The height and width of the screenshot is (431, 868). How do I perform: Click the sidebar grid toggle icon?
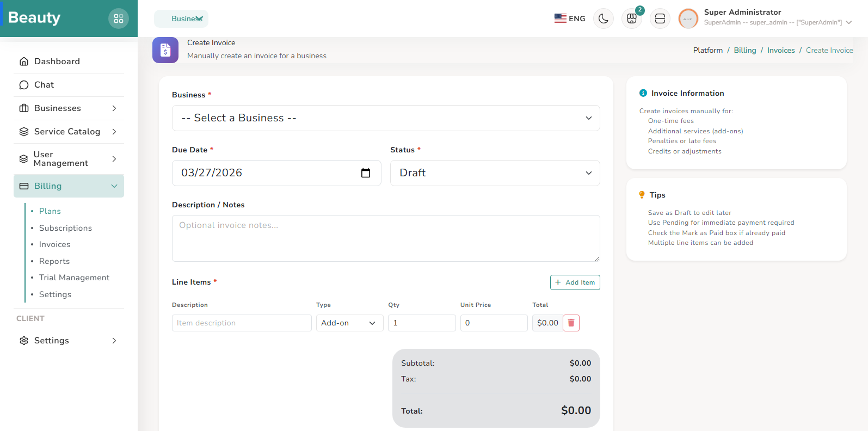pos(119,19)
